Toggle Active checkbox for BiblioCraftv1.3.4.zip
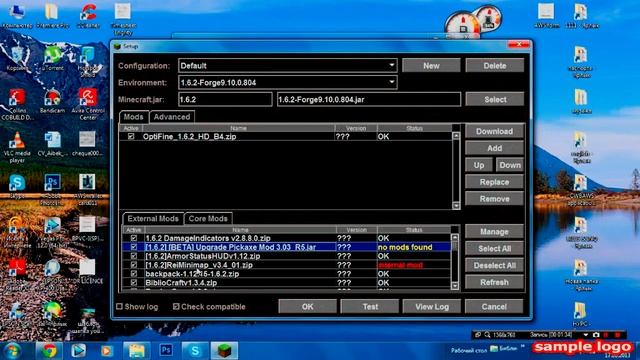640x360 pixels. [133, 282]
